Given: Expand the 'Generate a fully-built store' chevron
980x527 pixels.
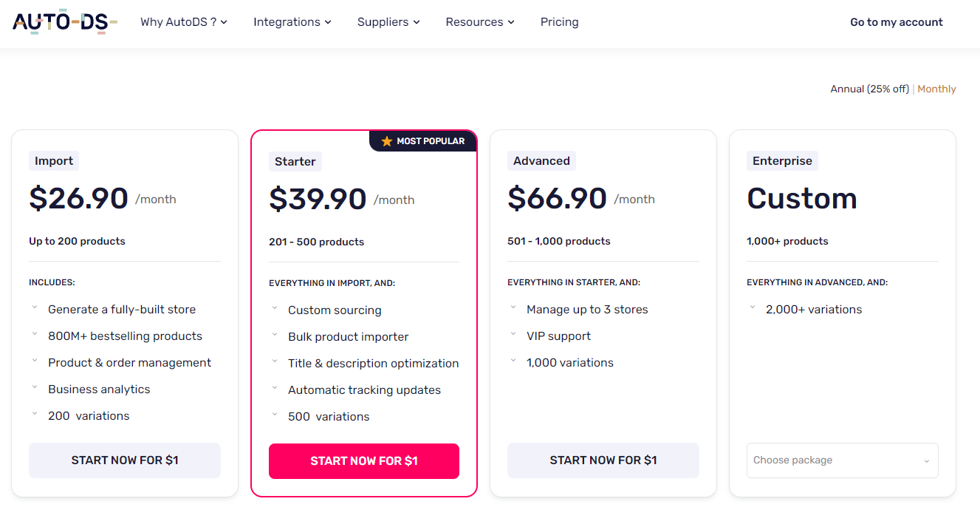Looking at the screenshot, I should (35, 307).
